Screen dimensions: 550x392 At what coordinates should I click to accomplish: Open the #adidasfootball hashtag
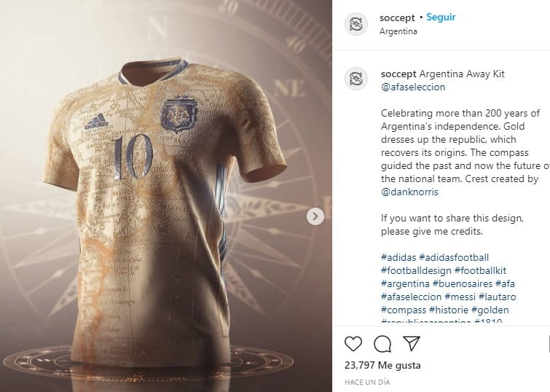coord(454,258)
